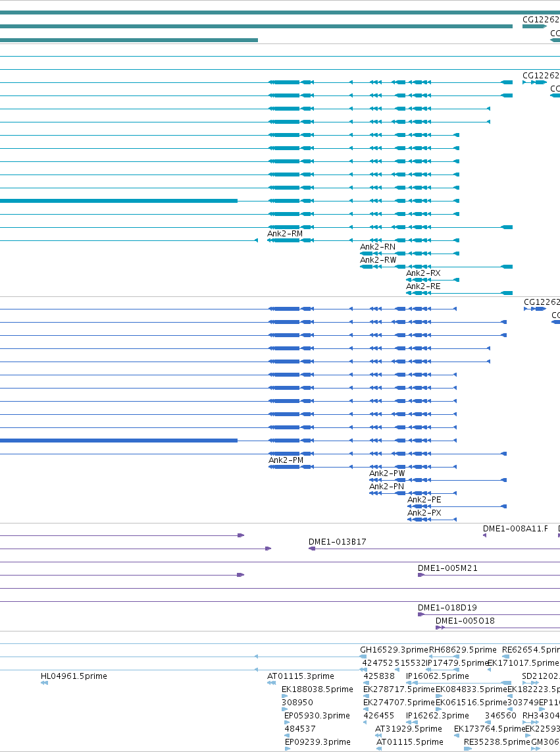The image size is (560, 752).
Task: Select the long thick exon in cyan transcript track
Action: tap(118, 201)
